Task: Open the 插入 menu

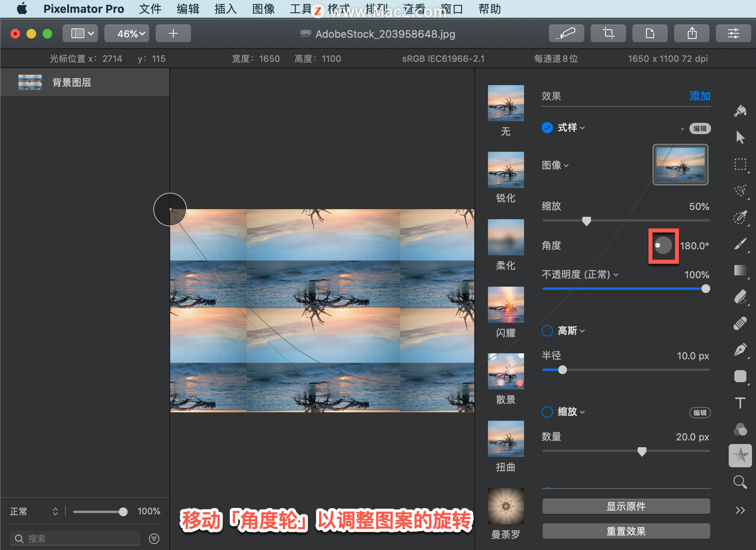Action: [226, 9]
